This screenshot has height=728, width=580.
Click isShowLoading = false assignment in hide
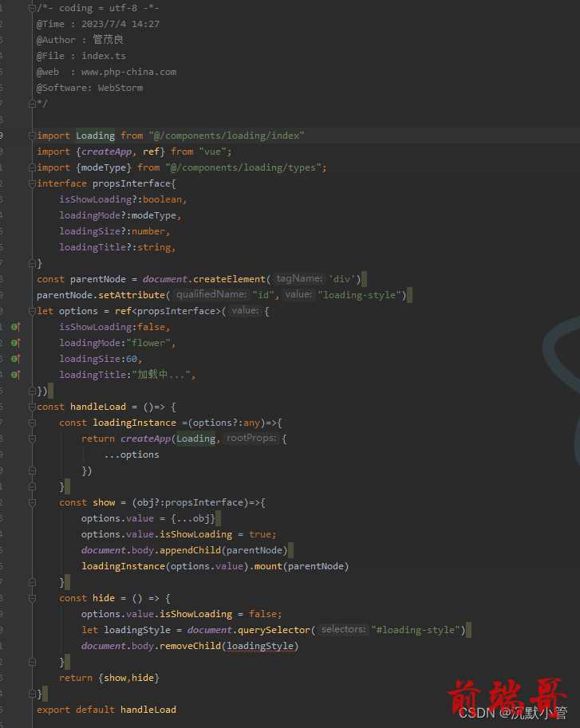[x=181, y=614]
